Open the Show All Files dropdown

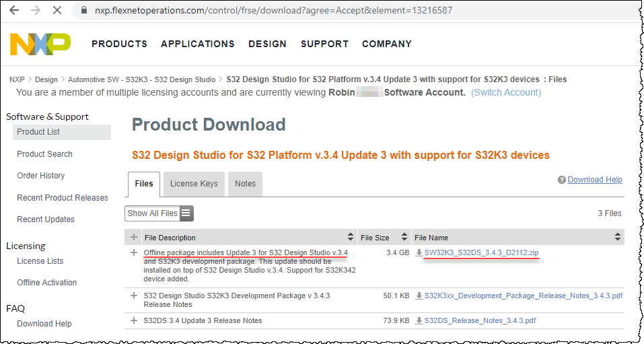tap(159, 213)
